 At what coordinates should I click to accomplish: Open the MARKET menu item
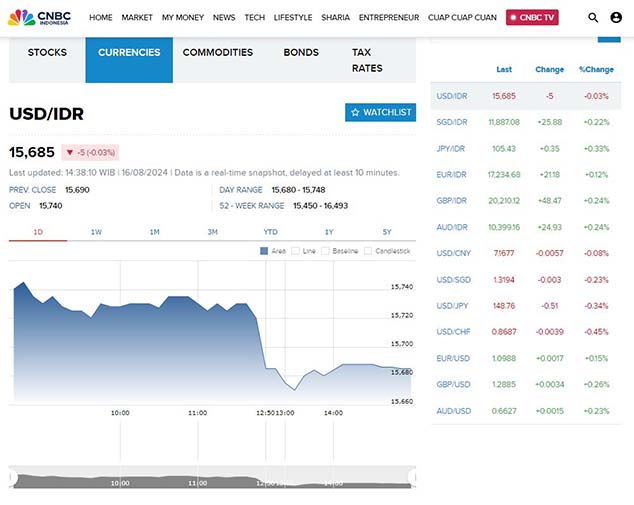[137, 18]
